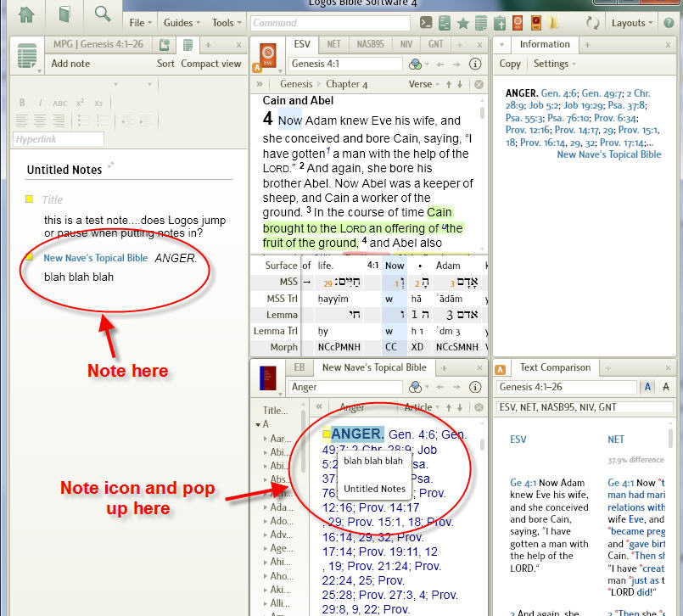This screenshot has width=683, height=616.
Task: Show differences with the A button
Action: coord(647,387)
